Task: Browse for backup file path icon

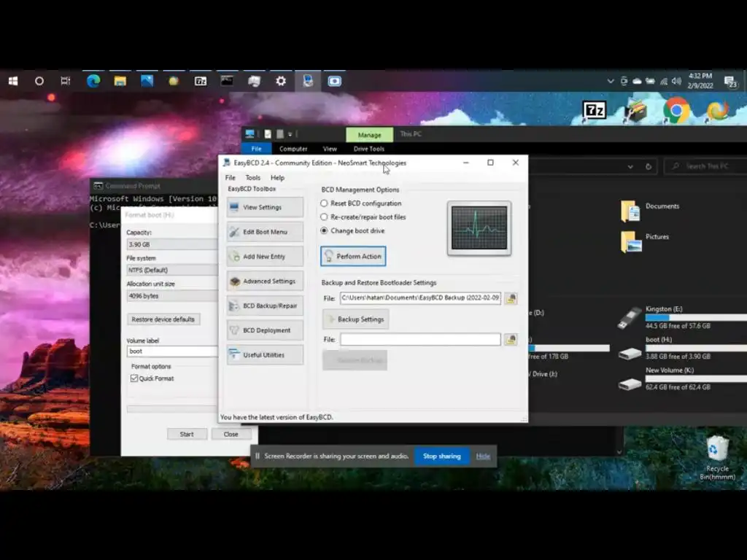Action: coord(511,298)
